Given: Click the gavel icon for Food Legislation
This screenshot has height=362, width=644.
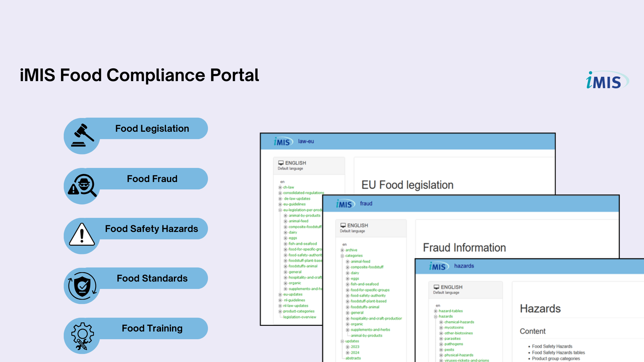Looking at the screenshot, I should (83, 135).
